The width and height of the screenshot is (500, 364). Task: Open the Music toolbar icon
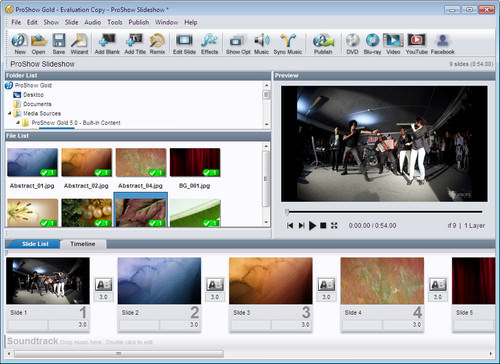pos(261,44)
